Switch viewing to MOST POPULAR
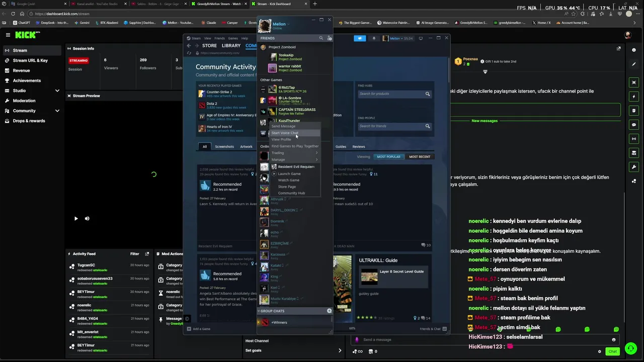The height and width of the screenshot is (362, 644). tap(389, 157)
